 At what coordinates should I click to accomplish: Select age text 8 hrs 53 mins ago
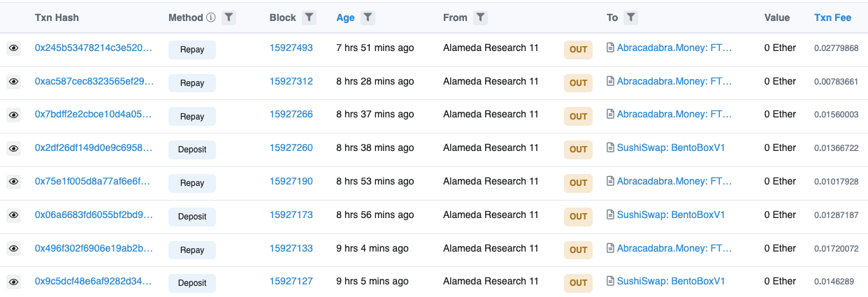(x=375, y=182)
